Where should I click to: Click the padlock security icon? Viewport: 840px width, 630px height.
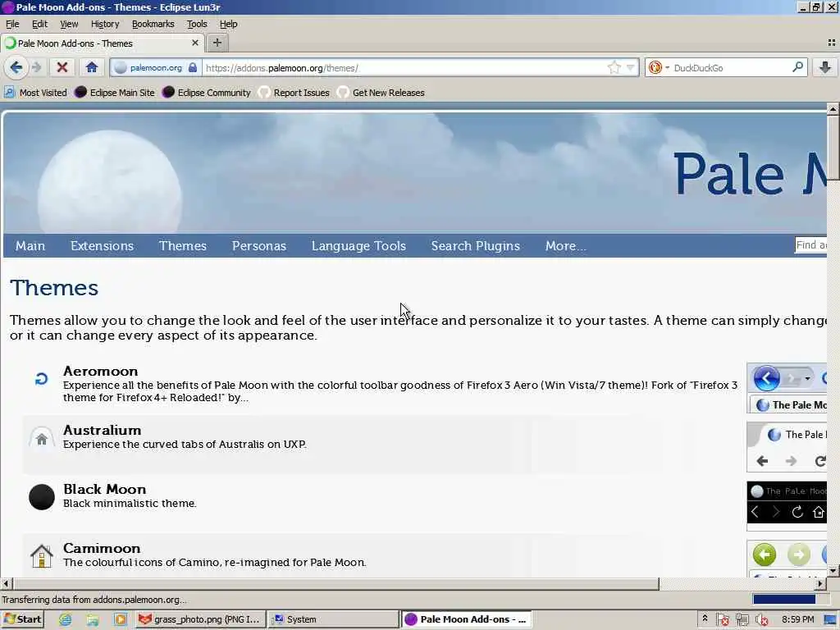pos(193,67)
